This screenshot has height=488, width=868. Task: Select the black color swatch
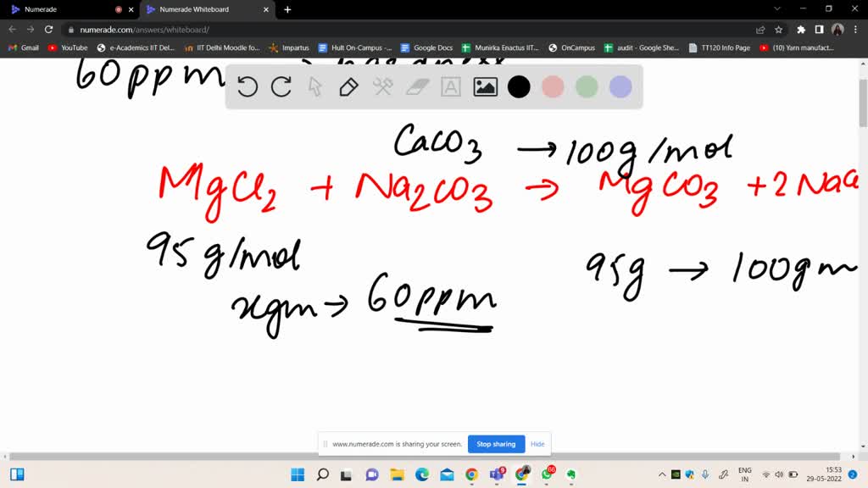click(x=519, y=86)
